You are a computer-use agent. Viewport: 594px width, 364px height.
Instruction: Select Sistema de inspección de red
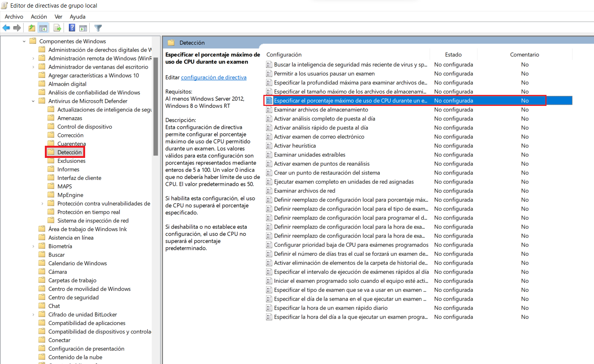point(93,221)
